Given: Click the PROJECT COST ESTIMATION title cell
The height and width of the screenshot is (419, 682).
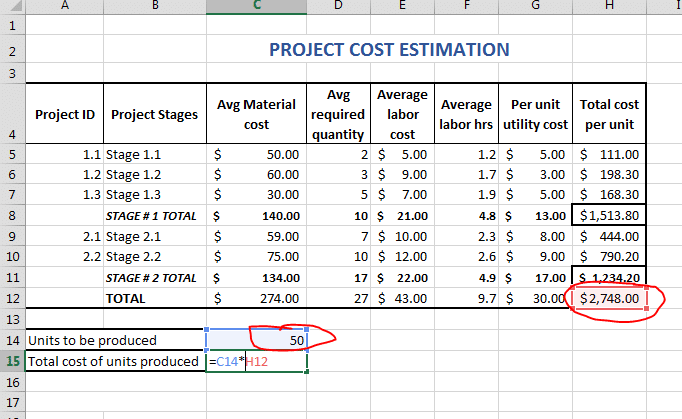Looking at the screenshot, I should [389, 49].
